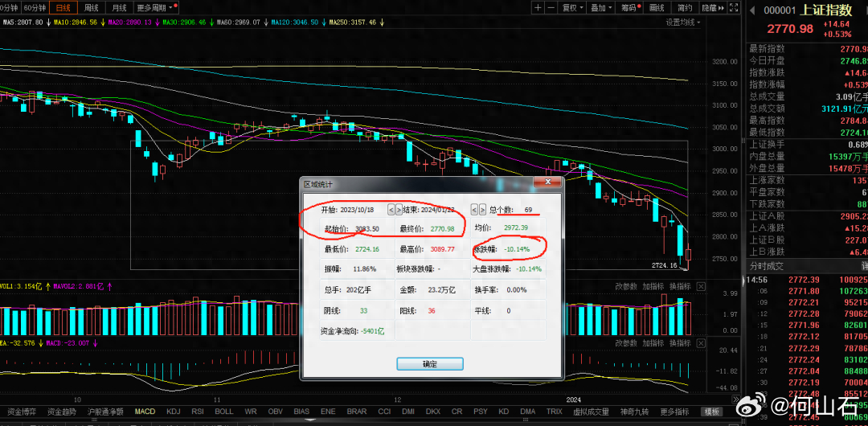Image resolution: width=868 pixels, height=426 pixels.
Task: Select the BOLL indicator tab
Action: 224,412
